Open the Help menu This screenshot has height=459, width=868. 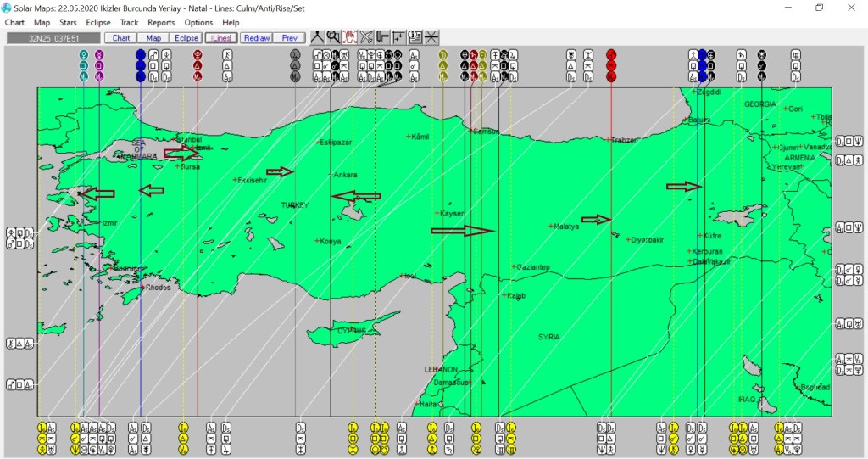tap(231, 22)
